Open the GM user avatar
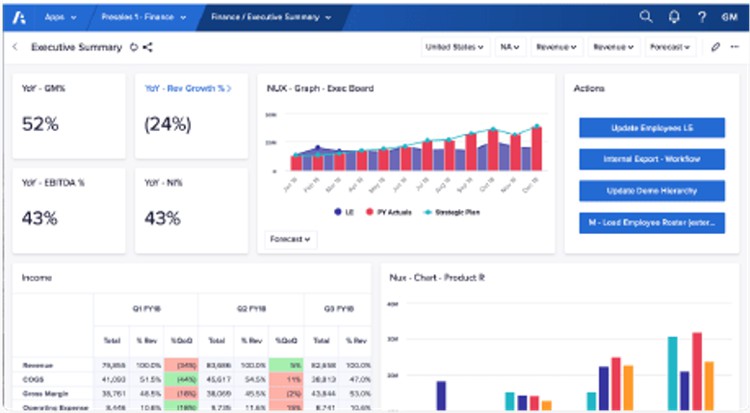This screenshot has height=413, width=750. [x=730, y=17]
